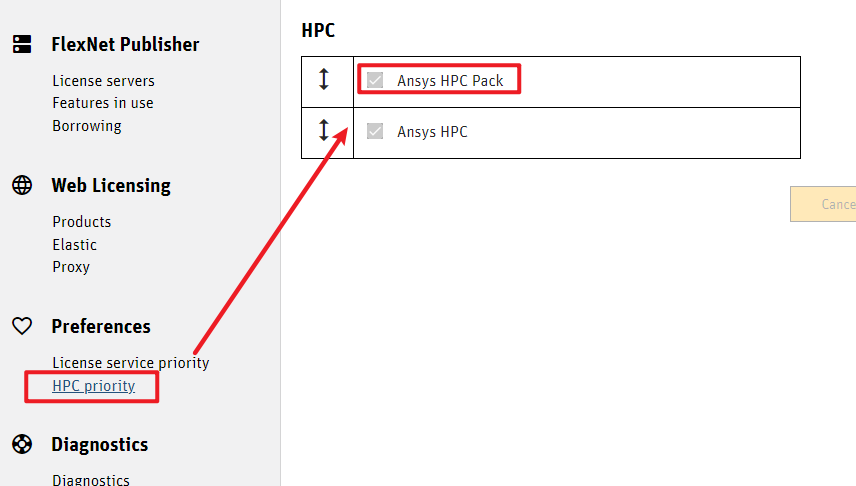Click reorder arrow for Ansys HPC row
Viewport: 856px width, 486px height.
(x=324, y=131)
